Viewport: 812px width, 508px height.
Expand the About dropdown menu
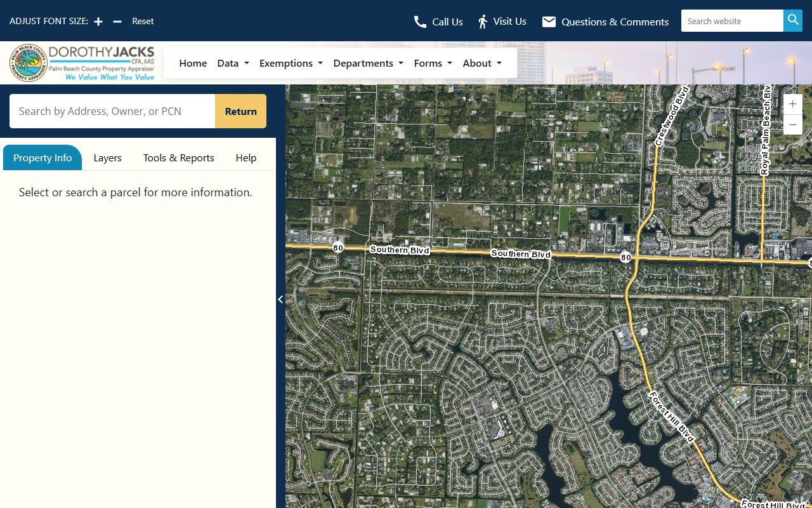(x=482, y=63)
